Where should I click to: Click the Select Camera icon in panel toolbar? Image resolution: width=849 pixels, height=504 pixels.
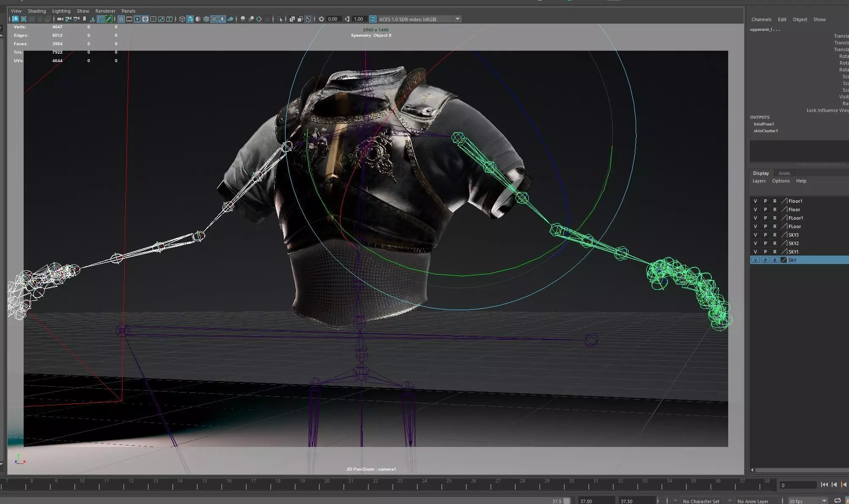(60, 19)
